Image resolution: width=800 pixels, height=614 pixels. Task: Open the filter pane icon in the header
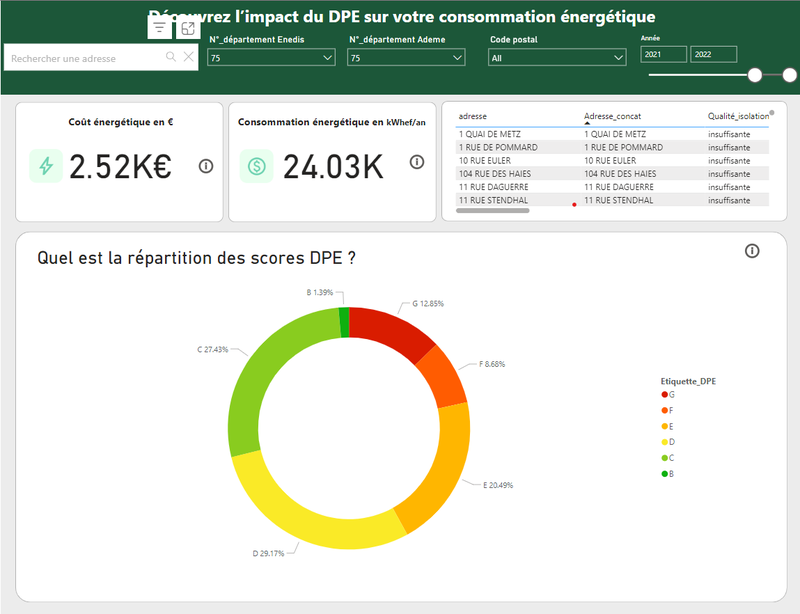(160, 26)
